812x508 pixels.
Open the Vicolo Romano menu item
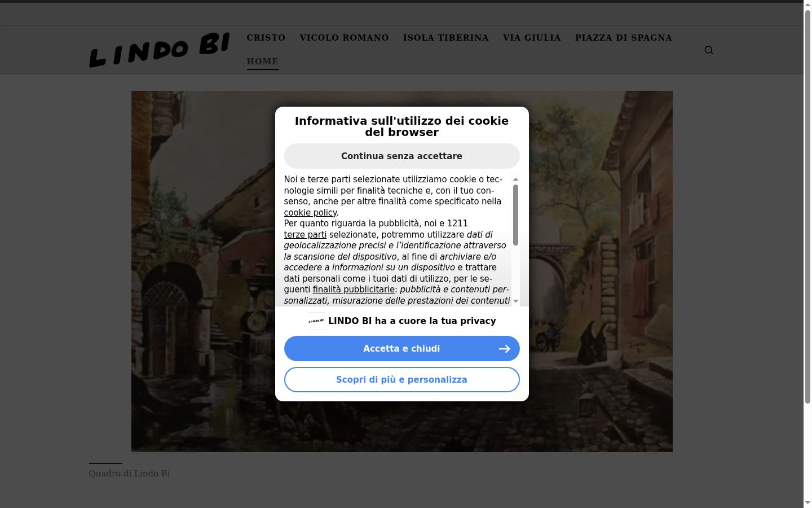coord(344,38)
